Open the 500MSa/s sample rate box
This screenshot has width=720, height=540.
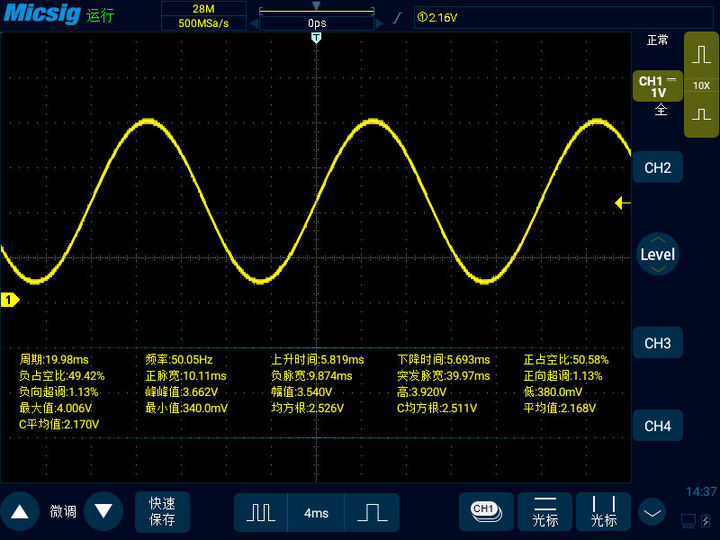pos(203,23)
